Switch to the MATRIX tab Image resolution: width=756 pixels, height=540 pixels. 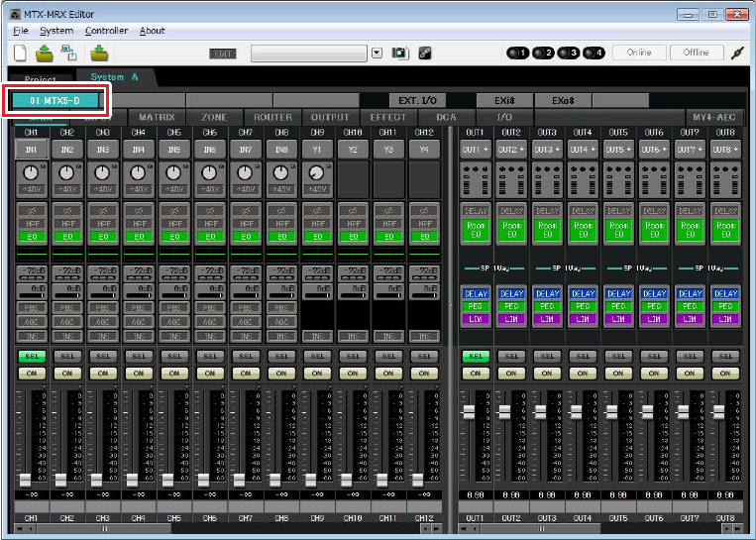point(157,117)
